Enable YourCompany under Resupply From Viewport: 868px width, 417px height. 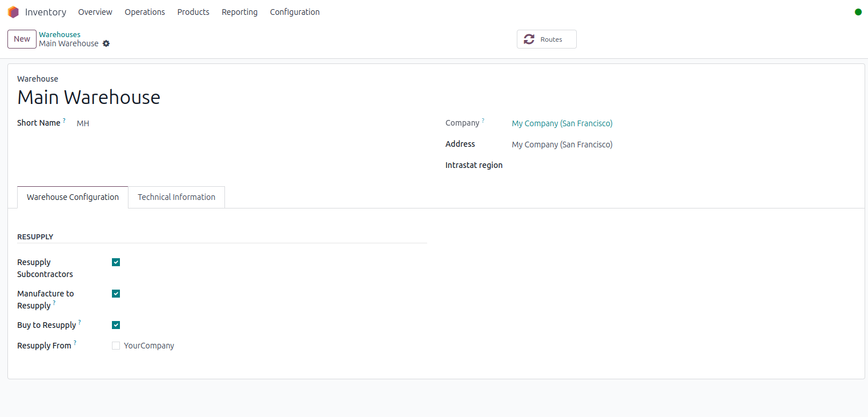coord(116,345)
